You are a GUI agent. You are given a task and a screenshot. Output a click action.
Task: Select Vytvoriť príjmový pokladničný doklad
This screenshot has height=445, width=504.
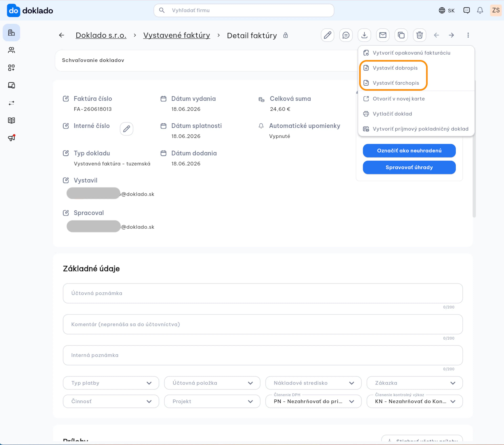pos(416,129)
